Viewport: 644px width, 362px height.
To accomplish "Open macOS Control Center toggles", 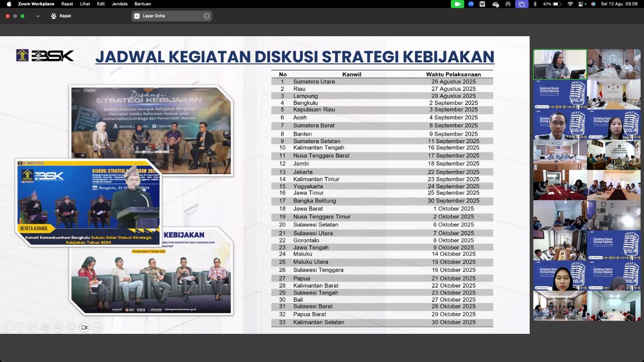I will (x=581, y=4).
